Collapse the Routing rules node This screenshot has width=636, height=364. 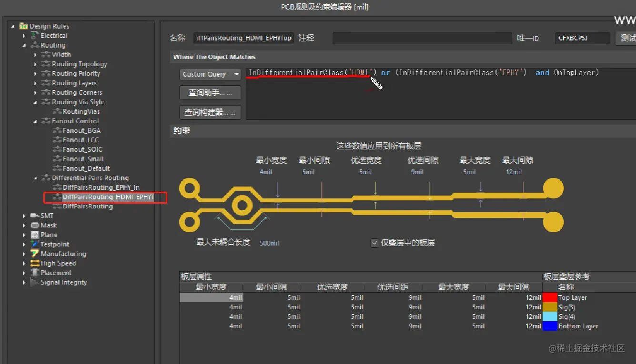coord(24,45)
